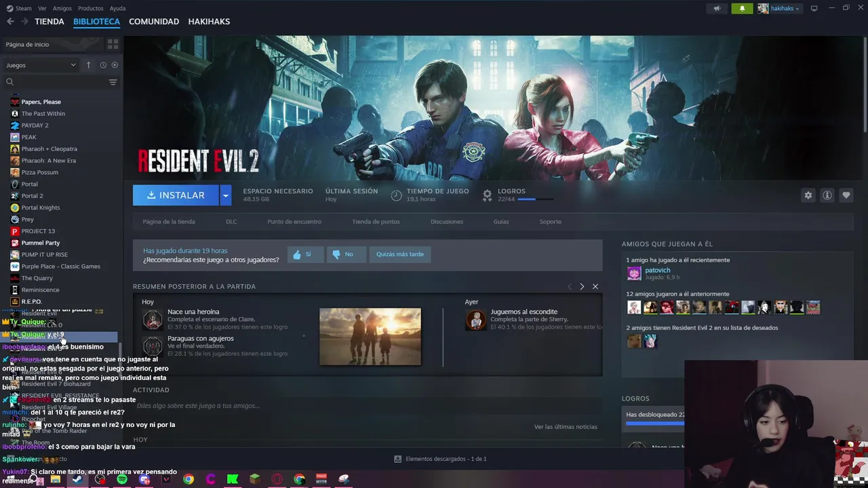Switch to the TIENDA section
The image size is (868, 488).
50,22
